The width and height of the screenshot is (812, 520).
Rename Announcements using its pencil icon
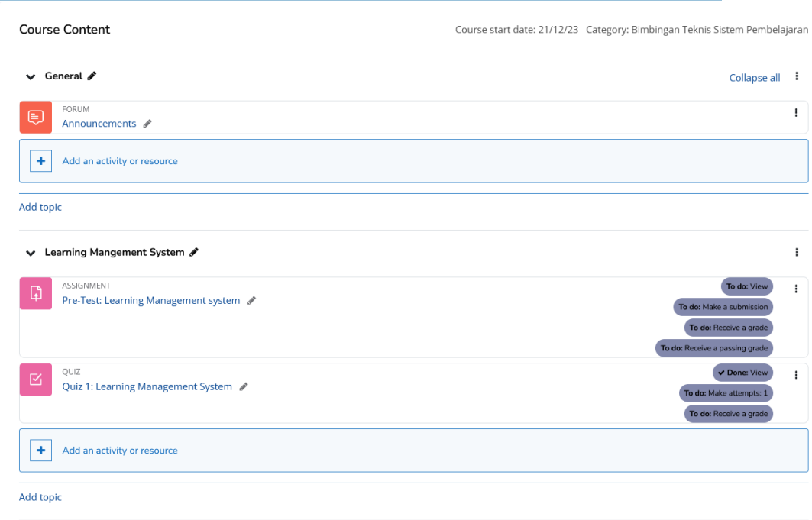pos(147,124)
